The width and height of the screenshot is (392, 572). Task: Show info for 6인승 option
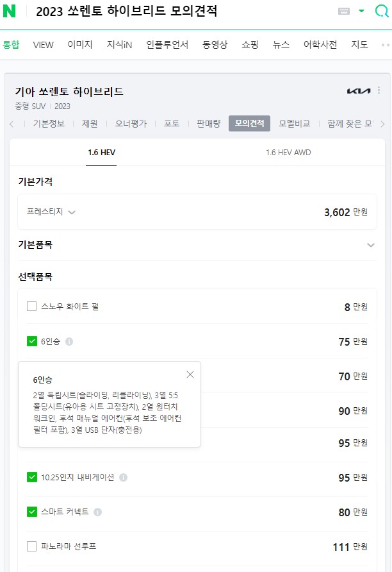point(69,342)
